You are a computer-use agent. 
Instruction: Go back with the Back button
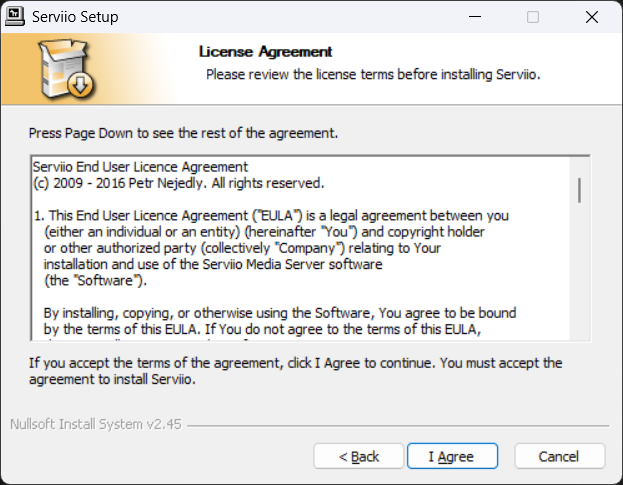[358, 456]
